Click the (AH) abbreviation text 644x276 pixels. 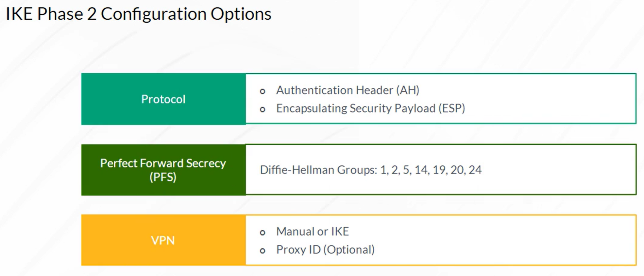408,90
